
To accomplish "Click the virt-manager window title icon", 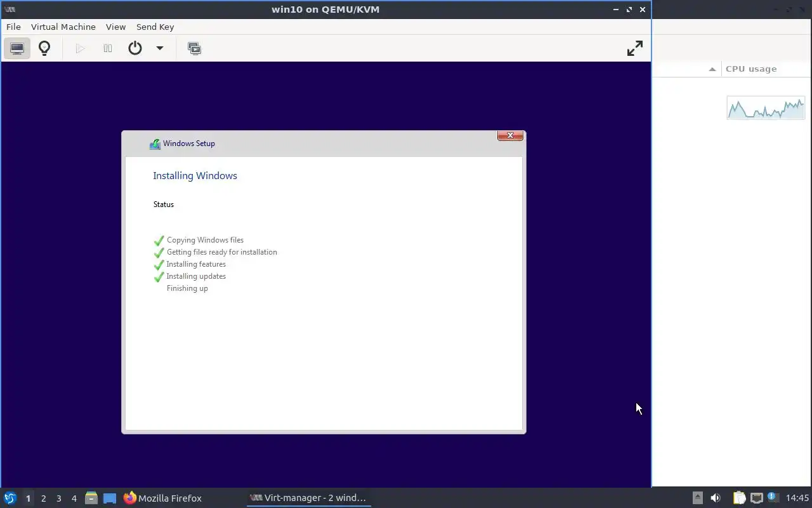I will (x=10, y=10).
